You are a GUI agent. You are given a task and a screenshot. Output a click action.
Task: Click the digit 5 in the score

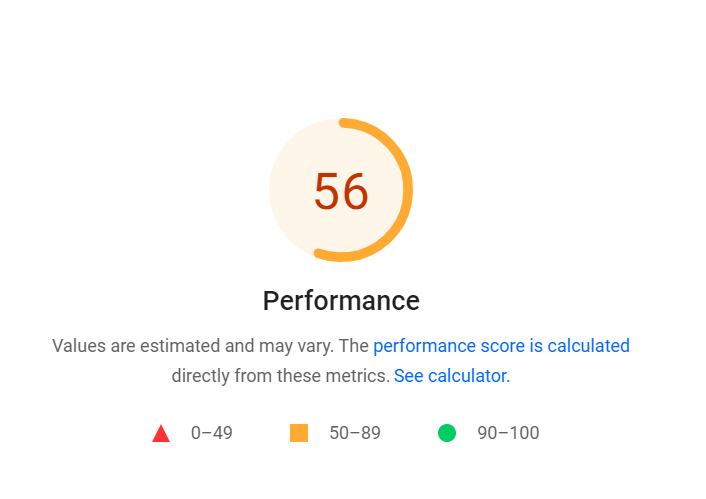(x=328, y=191)
